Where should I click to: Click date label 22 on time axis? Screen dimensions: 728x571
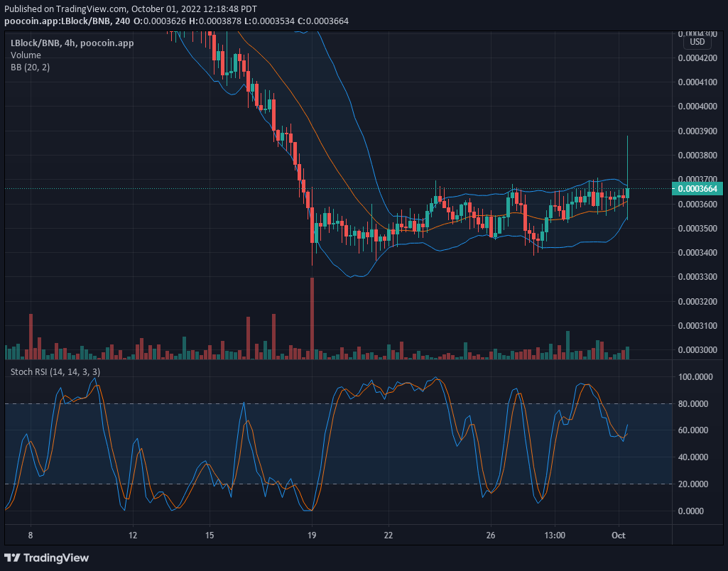[x=388, y=535]
